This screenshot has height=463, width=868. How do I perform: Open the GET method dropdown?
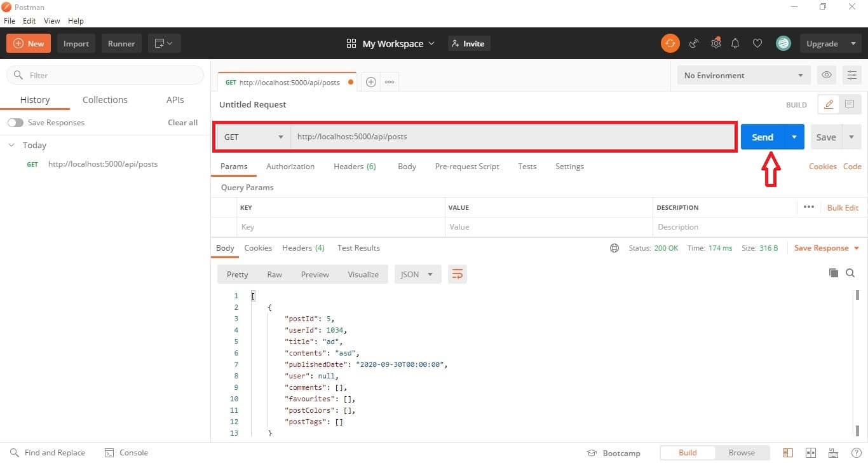pos(253,137)
